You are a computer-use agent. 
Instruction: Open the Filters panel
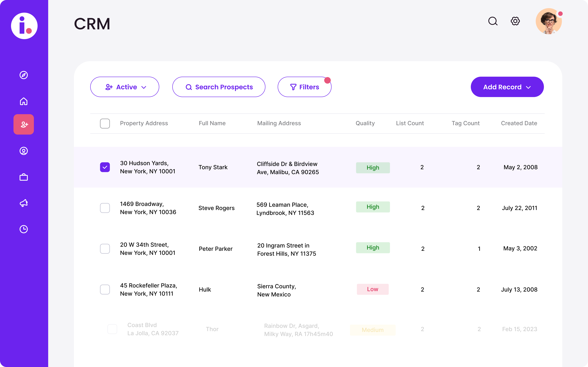coord(304,87)
